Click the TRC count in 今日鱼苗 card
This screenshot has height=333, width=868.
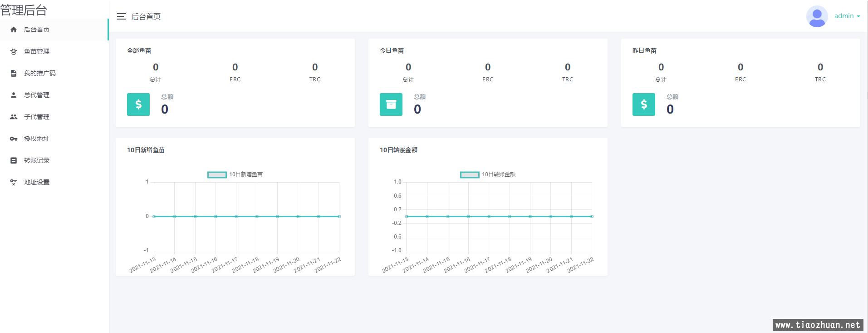[568, 67]
